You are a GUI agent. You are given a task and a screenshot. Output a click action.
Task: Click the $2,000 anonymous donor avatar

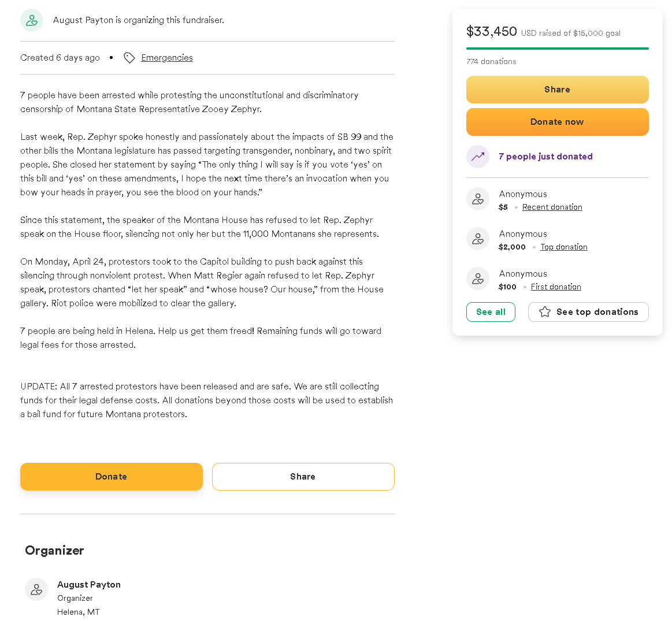click(x=478, y=239)
